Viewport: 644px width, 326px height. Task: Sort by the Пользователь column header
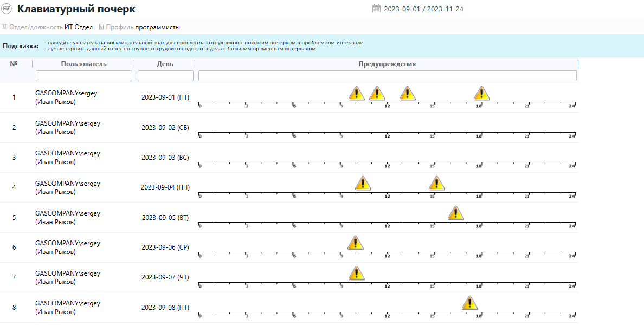(x=84, y=64)
